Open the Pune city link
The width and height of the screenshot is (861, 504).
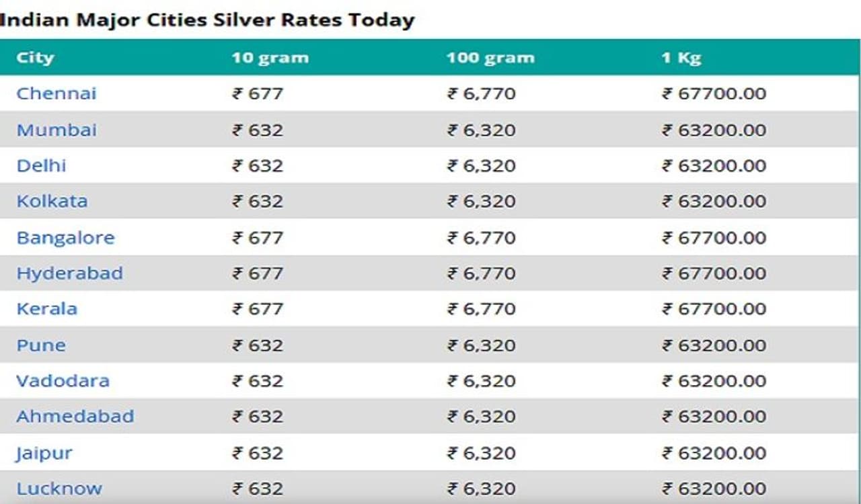coord(41,345)
